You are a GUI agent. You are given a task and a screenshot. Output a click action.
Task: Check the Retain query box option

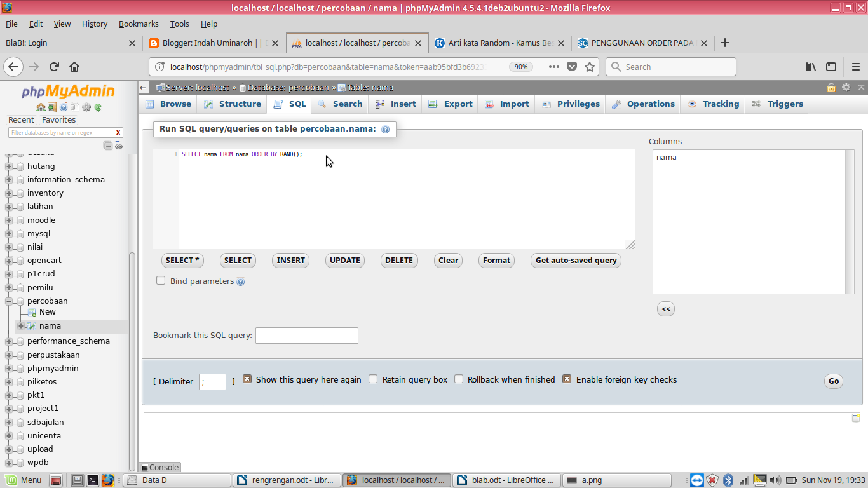point(373,379)
